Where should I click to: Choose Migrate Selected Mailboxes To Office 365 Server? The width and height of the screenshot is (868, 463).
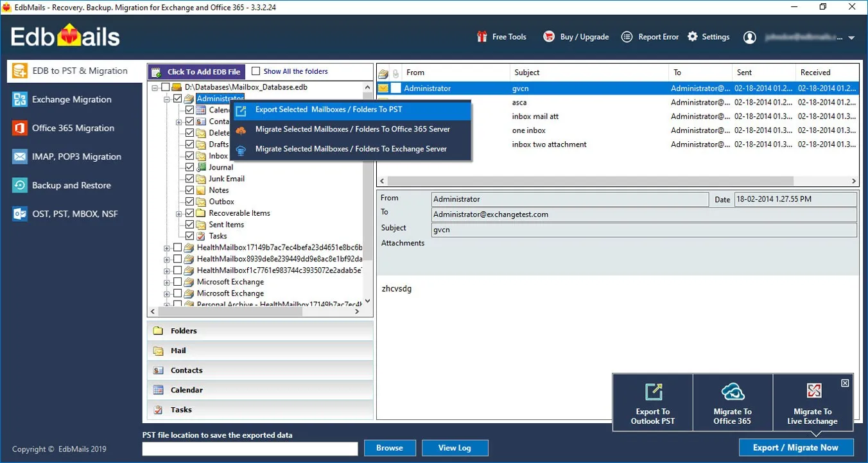point(351,130)
